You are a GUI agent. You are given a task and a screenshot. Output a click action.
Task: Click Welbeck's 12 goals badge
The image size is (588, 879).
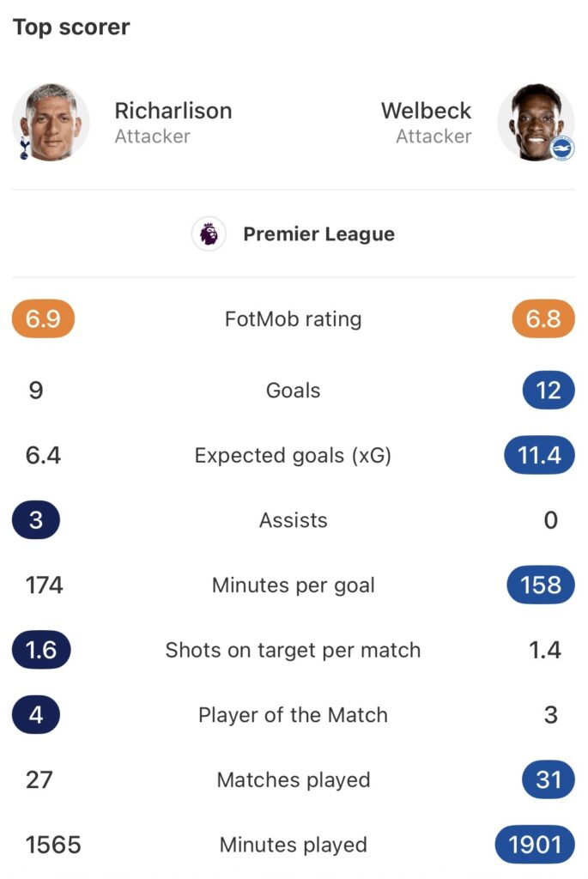pos(548,391)
